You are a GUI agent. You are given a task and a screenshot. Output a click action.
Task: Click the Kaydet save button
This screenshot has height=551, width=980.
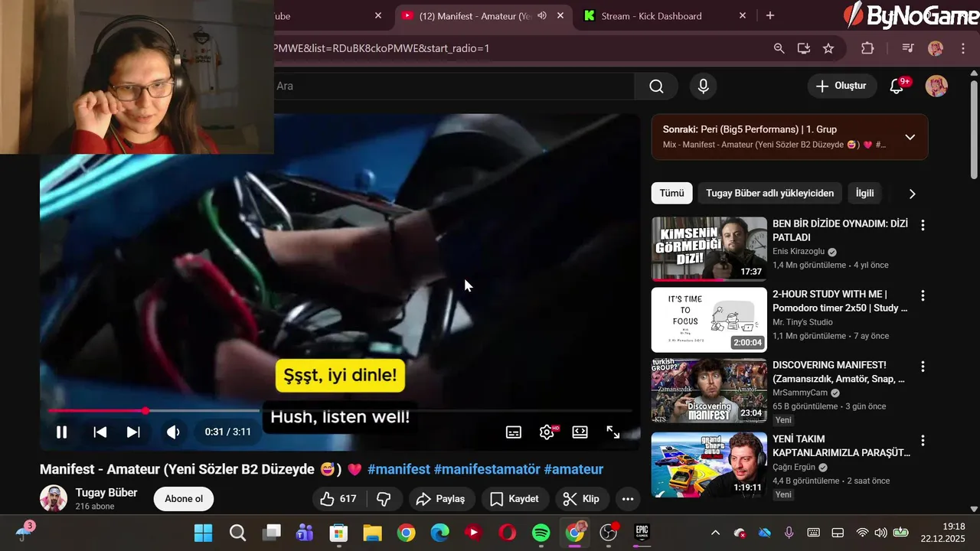point(514,499)
